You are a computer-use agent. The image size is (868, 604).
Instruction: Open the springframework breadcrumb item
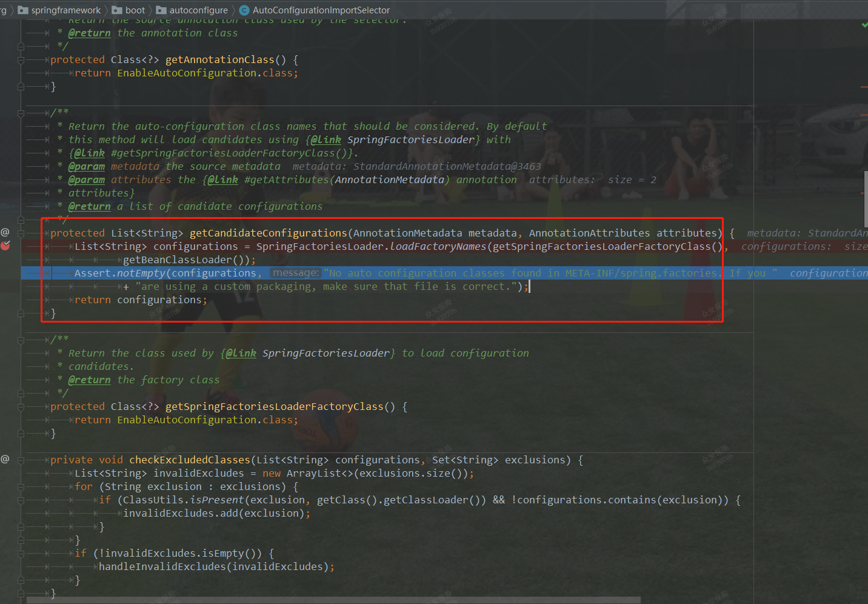[x=66, y=10]
